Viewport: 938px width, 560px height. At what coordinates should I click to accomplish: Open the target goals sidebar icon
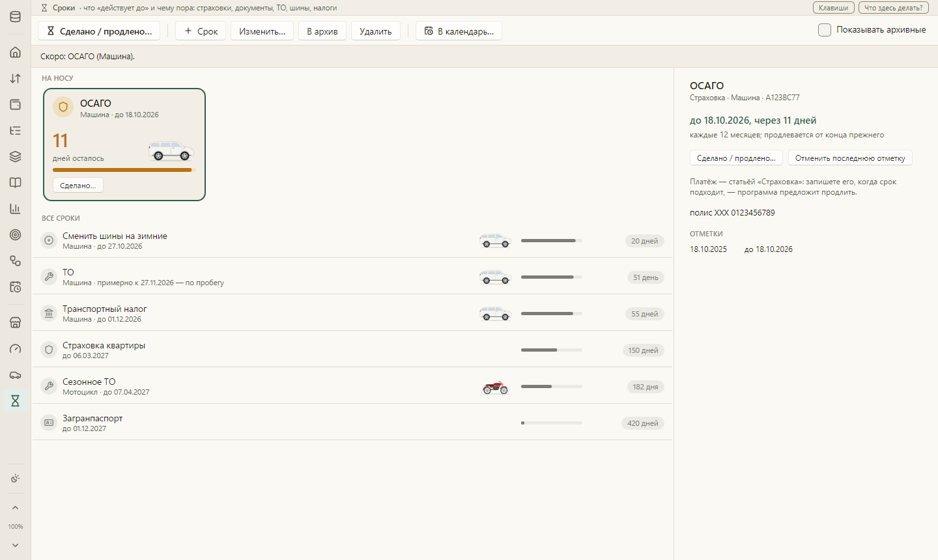[x=16, y=234]
